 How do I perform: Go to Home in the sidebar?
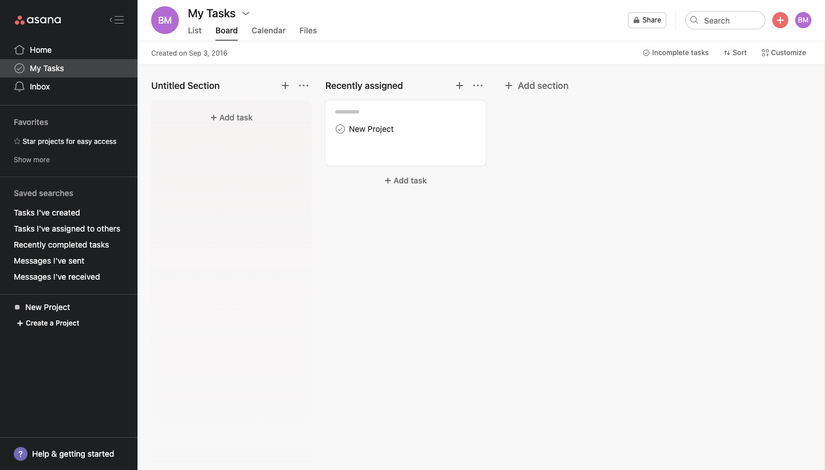(68, 50)
